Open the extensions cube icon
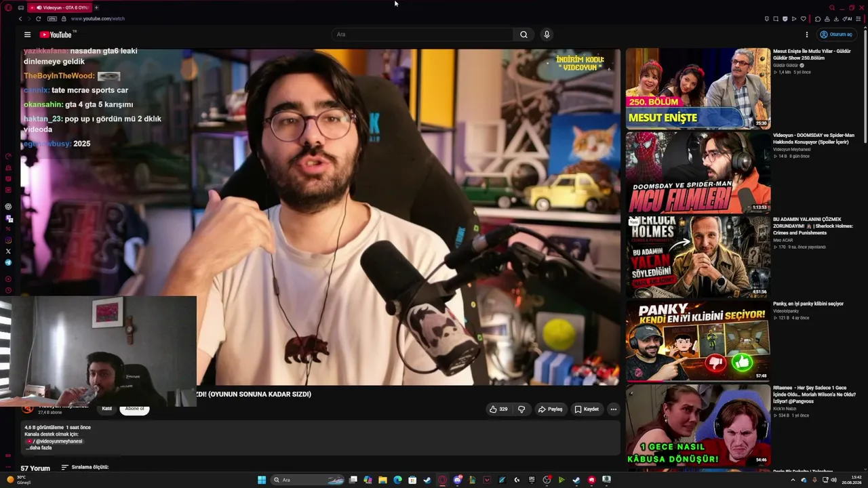This screenshot has height=488, width=868. coord(818,19)
